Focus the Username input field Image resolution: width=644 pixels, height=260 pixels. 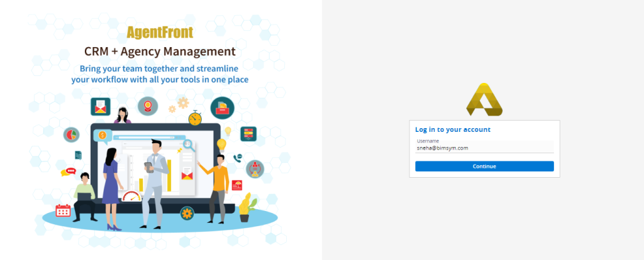(x=484, y=146)
